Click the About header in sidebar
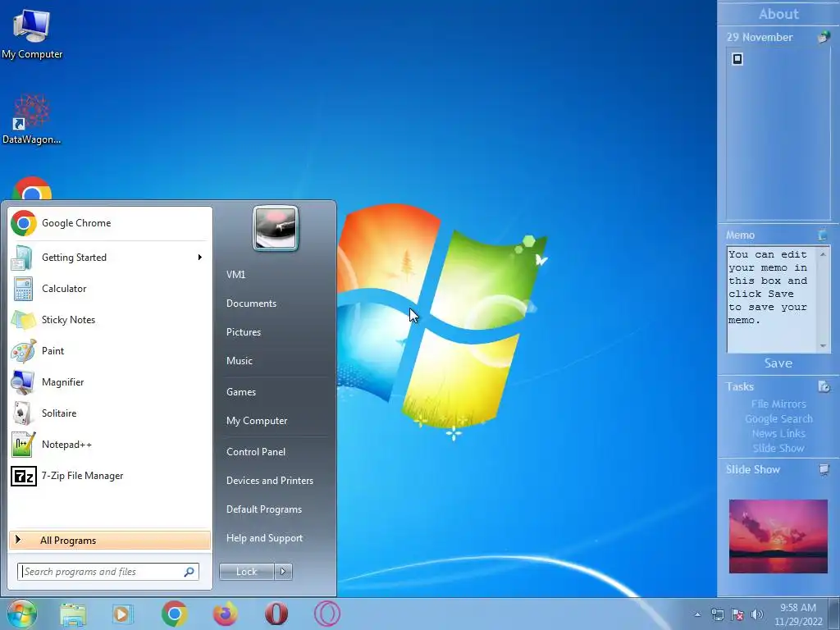 click(x=778, y=14)
